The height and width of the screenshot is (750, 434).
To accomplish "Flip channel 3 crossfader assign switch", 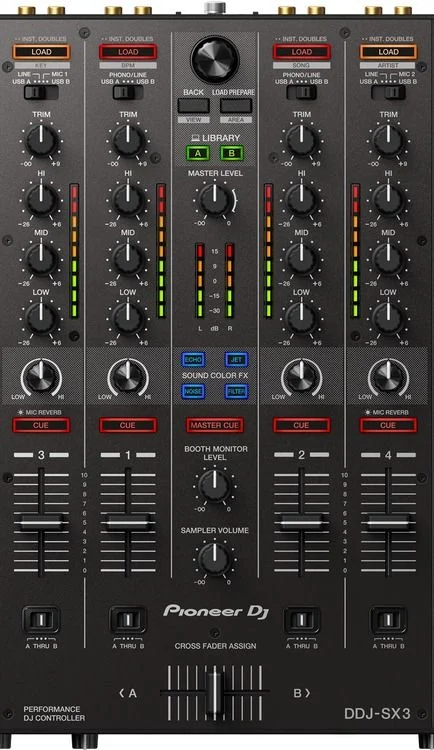I will [41, 620].
